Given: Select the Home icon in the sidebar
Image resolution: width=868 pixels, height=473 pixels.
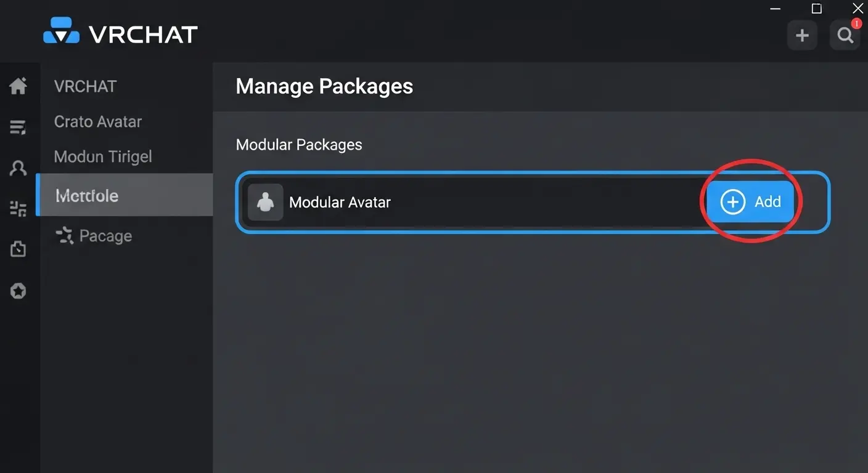Looking at the screenshot, I should coord(18,86).
